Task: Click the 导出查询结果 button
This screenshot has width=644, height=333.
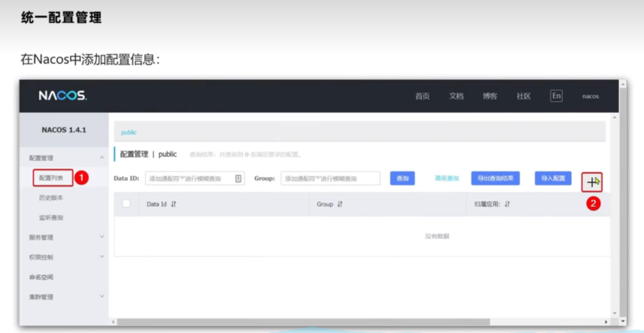Action: (x=496, y=178)
